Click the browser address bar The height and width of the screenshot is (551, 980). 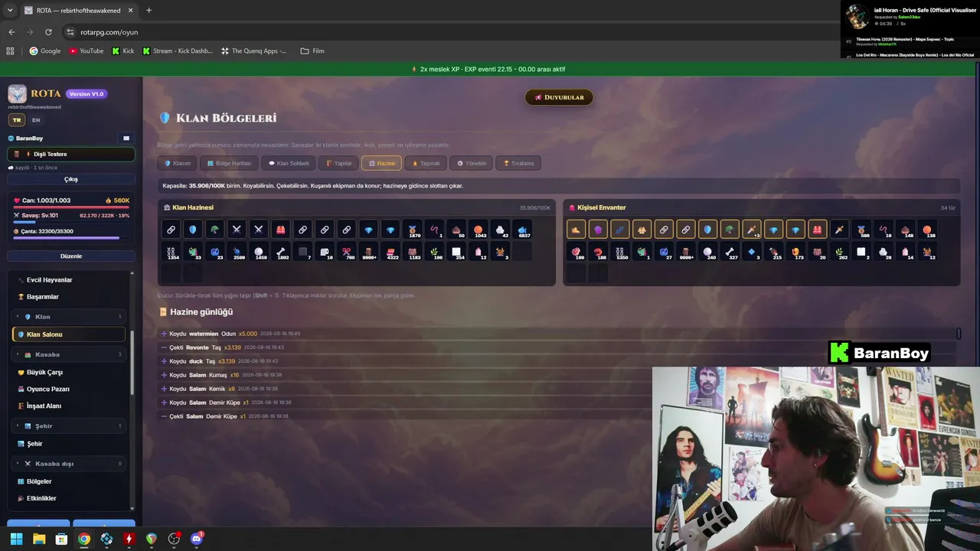[x=444, y=32]
